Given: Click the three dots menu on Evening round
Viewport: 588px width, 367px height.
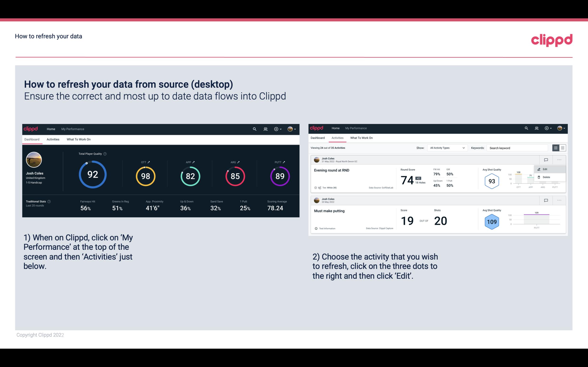Looking at the screenshot, I should click(559, 159).
